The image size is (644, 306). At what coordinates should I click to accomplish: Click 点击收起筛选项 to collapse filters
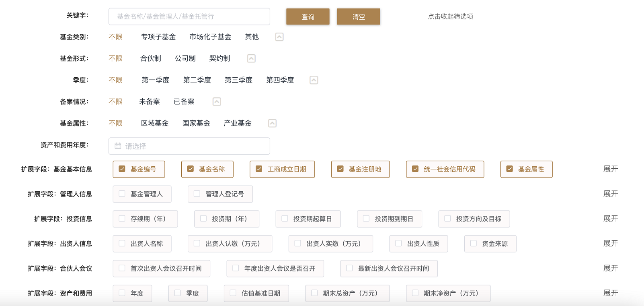pyautogui.click(x=451, y=17)
